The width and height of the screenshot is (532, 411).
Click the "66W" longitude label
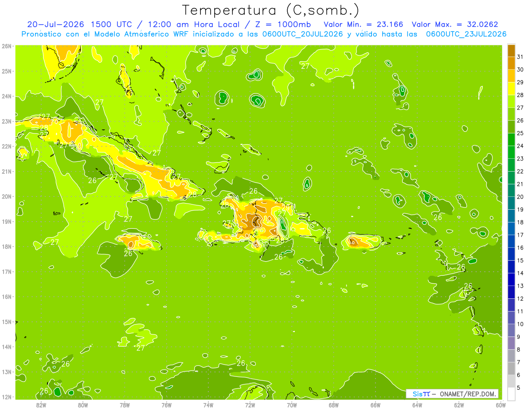pyautogui.click(x=376, y=405)
